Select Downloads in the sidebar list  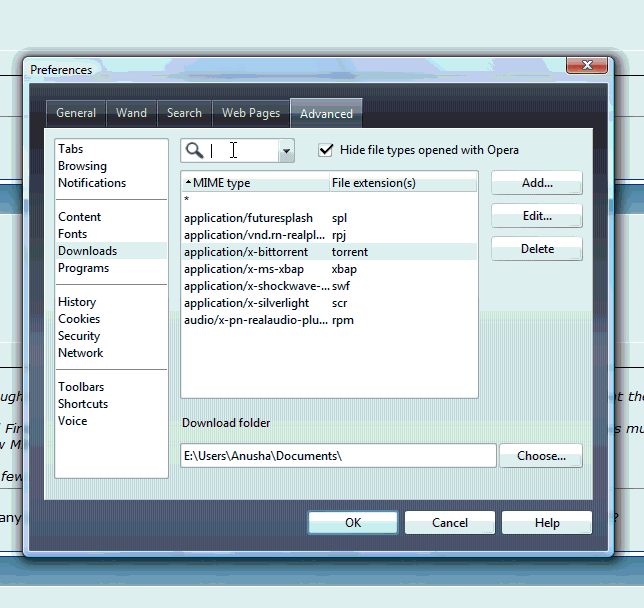click(111, 251)
